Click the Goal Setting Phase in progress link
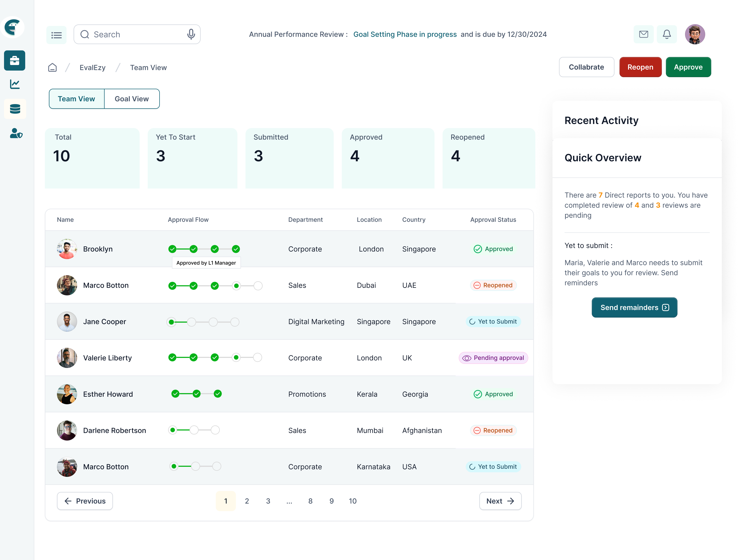Screen dimensions: 742x560 tap(405, 34)
